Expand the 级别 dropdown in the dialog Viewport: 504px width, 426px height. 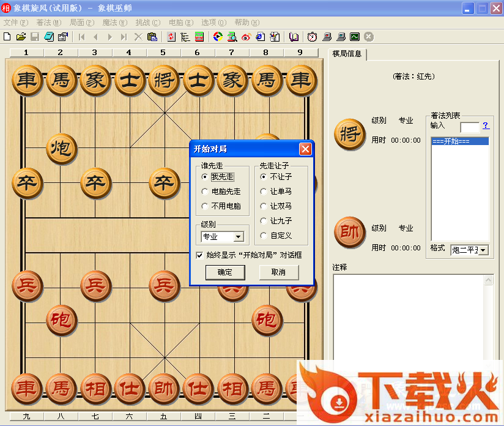[x=238, y=237]
